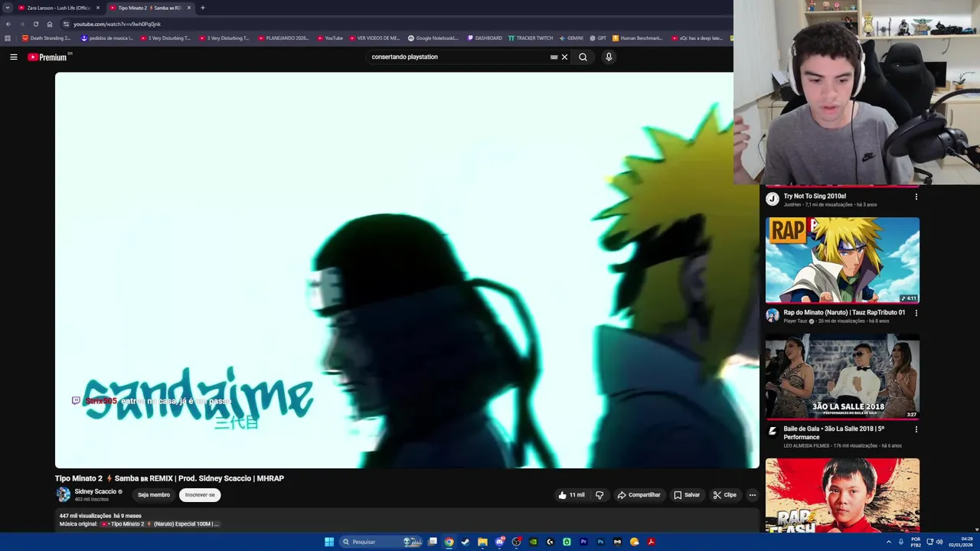Subscribe with Inscrever-se button
This screenshot has width=980, height=551.
point(200,495)
